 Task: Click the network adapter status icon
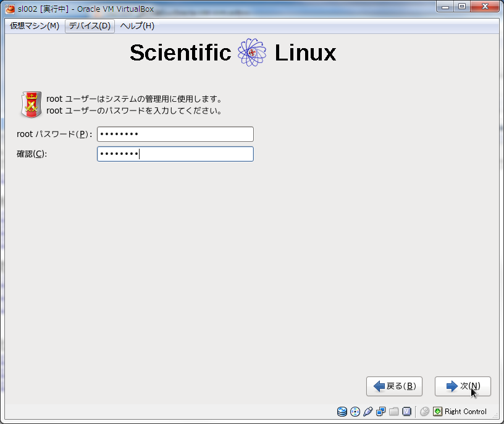pyautogui.click(x=381, y=412)
